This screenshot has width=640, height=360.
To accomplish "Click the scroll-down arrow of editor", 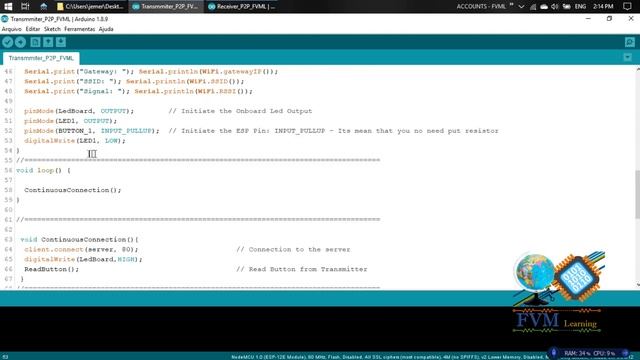I will pos(637,285).
